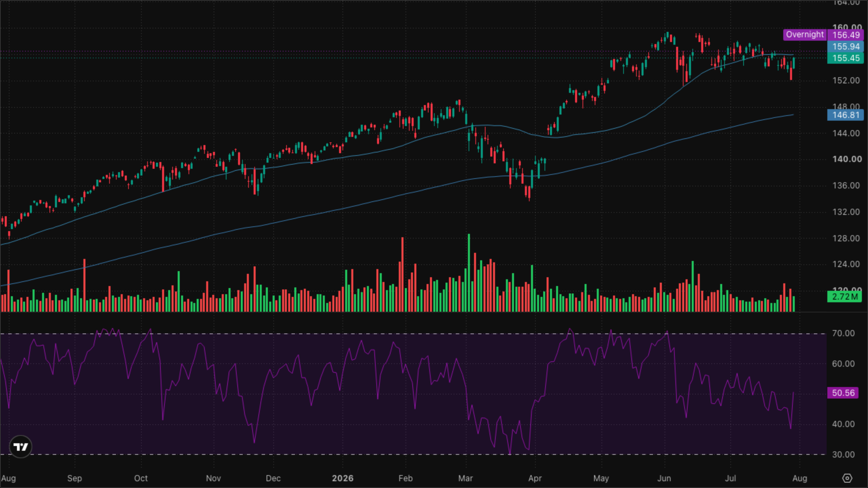Viewport: 868px width, 488px height.
Task: Select the Jul label on time axis
Action: [730, 478]
